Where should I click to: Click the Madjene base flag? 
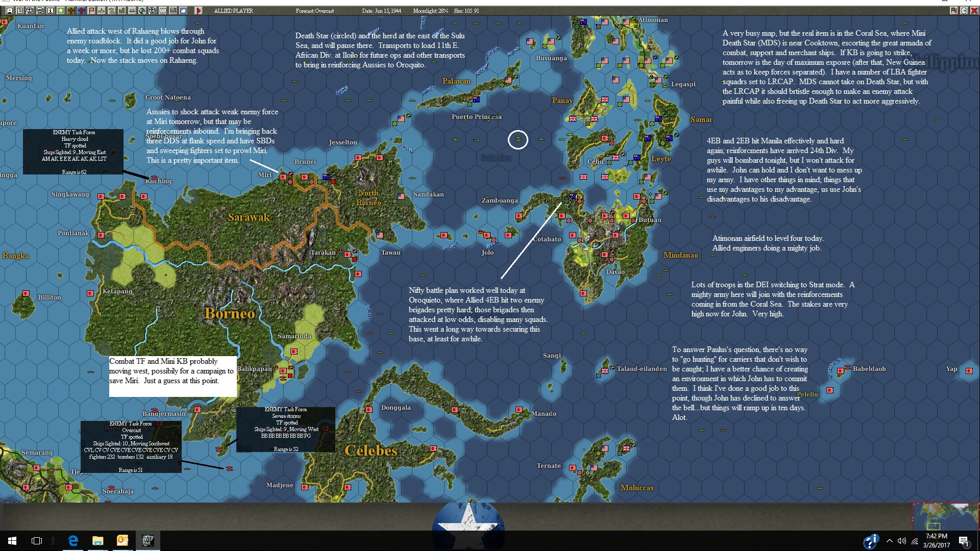click(x=305, y=487)
